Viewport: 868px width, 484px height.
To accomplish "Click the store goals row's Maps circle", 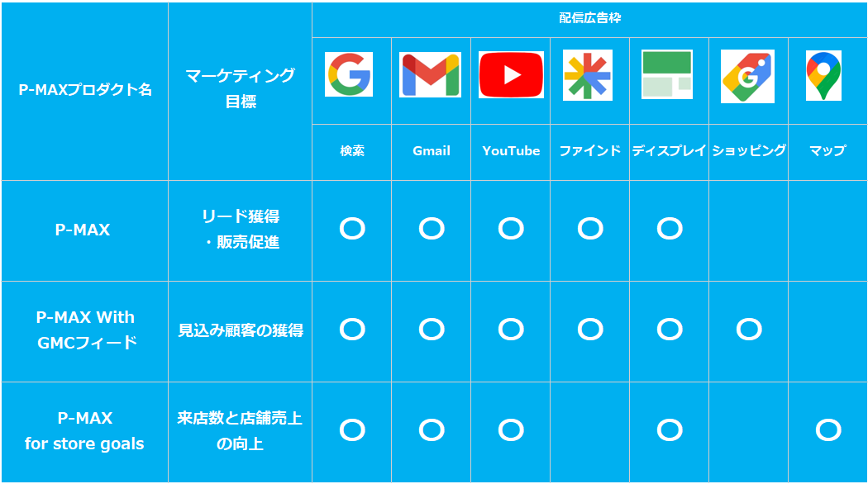I will click(x=827, y=429).
